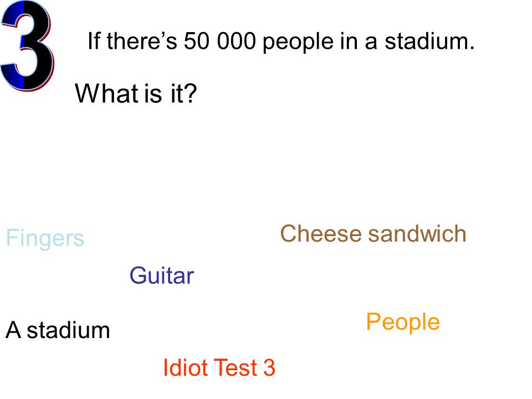Click the number "50 000" in the question

(220, 41)
